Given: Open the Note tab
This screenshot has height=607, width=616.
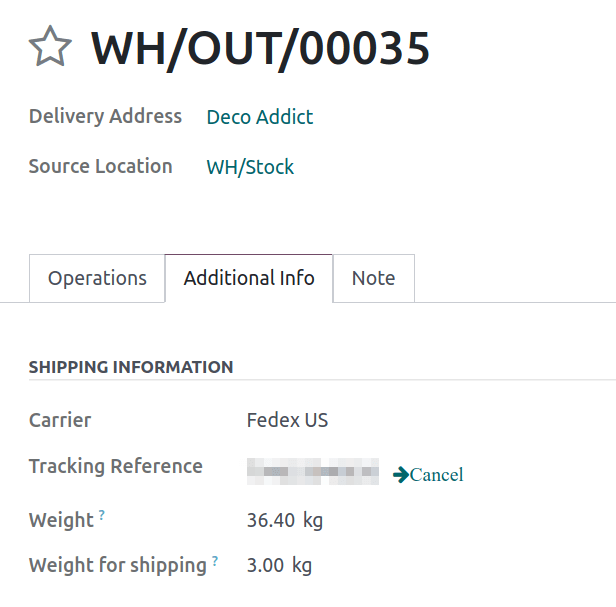Looking at the screenshot, I should point(373,278).
